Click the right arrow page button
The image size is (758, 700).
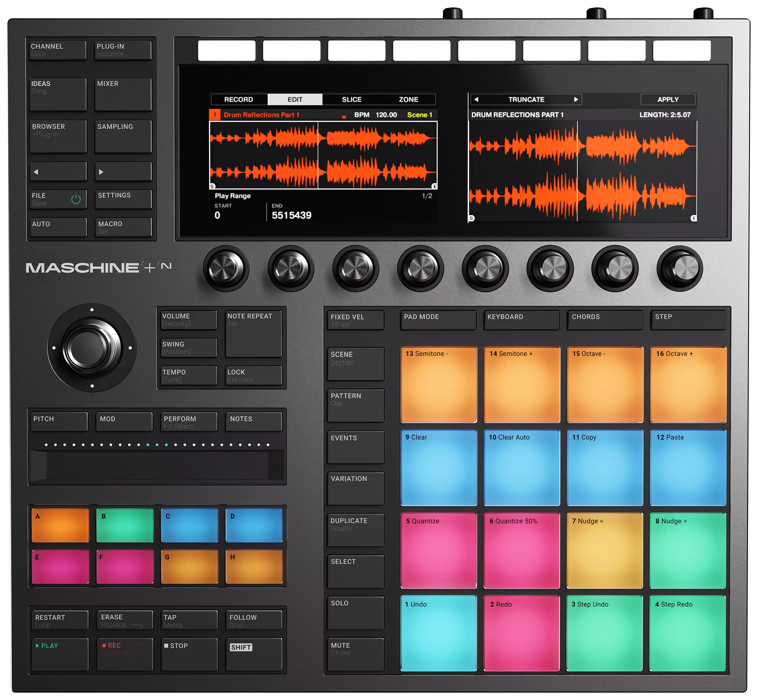123,171
